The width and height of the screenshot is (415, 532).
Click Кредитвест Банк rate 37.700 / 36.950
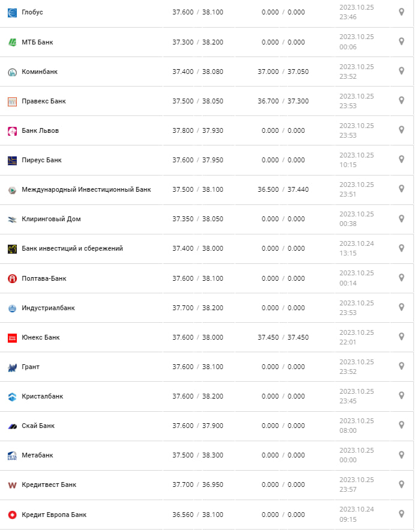[198, 485]
